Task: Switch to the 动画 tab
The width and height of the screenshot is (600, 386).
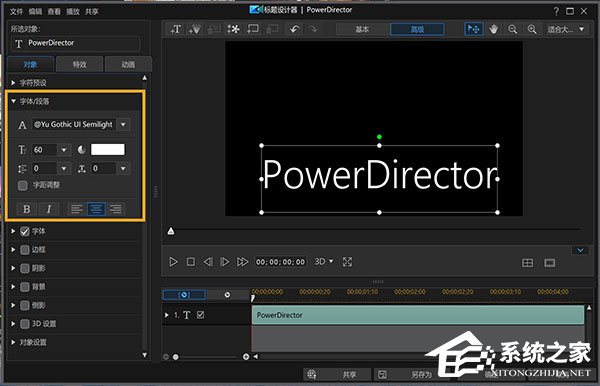Action: (x=128, y=64)
